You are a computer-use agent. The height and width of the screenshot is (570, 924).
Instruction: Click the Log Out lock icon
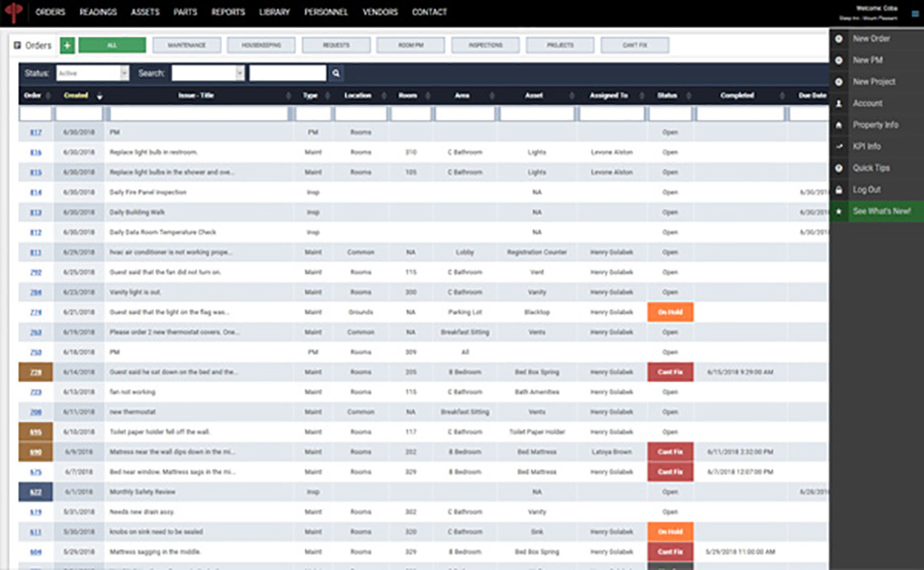[838, 190]
